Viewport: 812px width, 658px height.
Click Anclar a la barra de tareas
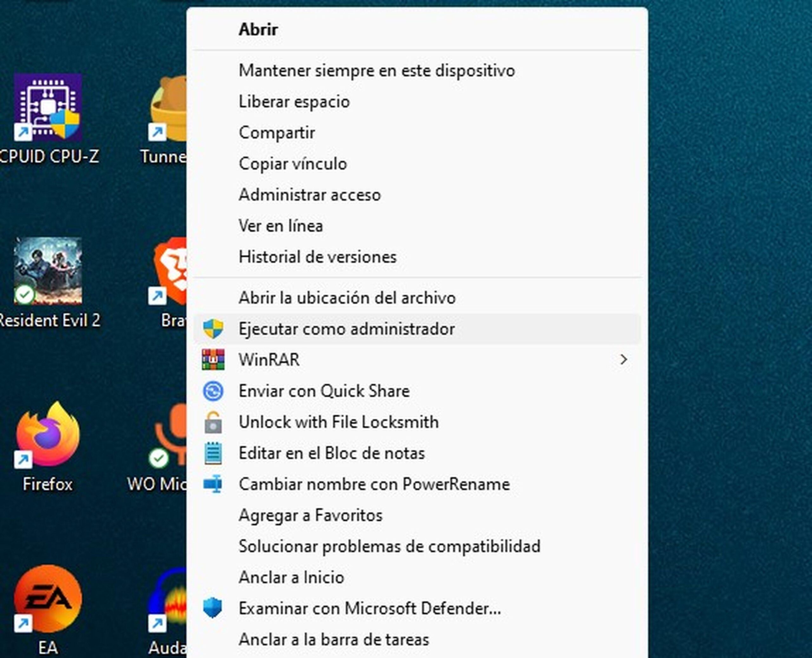(334, 640)
